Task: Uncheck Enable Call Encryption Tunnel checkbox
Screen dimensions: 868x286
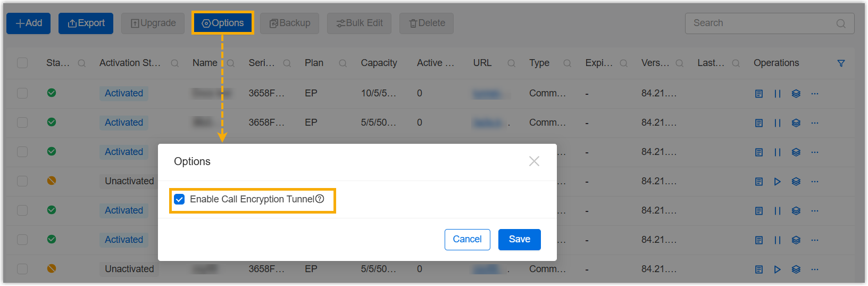Action: point(180,199)
